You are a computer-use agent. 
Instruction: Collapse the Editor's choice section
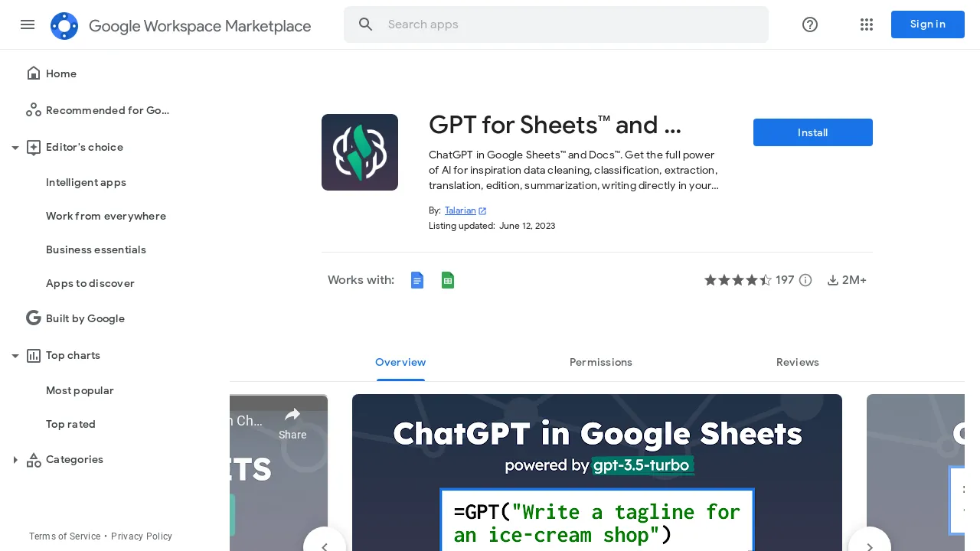(15, 148)
